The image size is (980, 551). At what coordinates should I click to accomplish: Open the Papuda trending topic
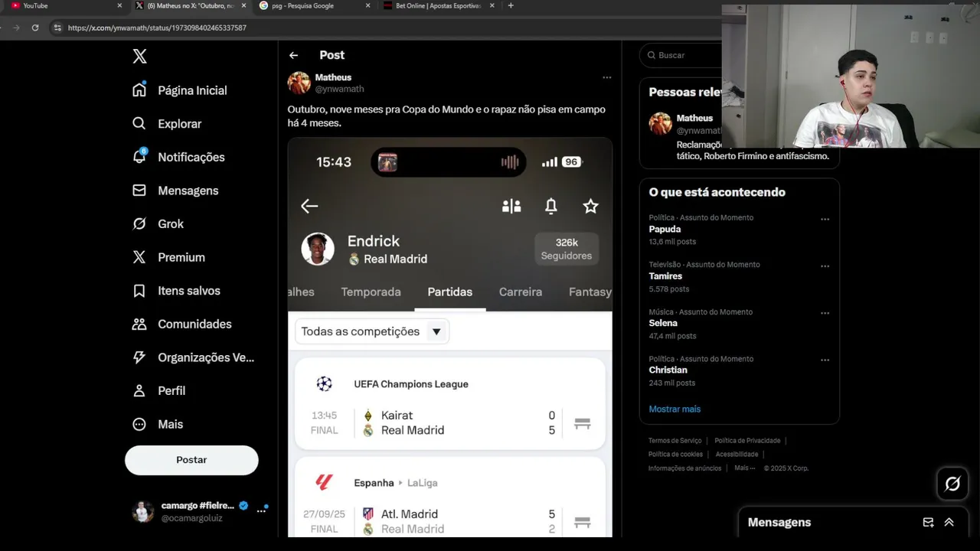[665, 229]
